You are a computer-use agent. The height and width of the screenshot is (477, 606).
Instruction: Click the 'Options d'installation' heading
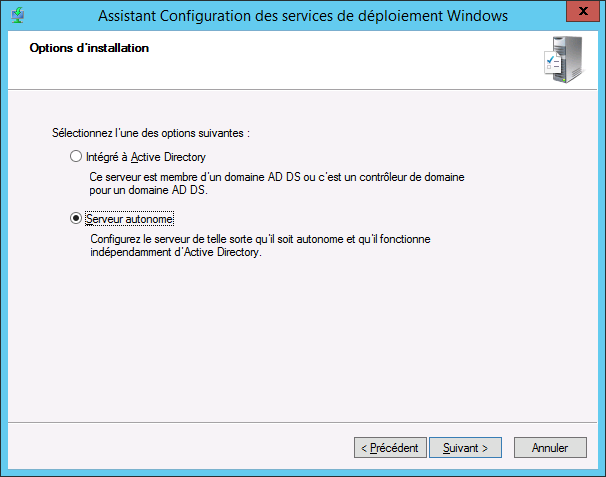pos(89,48)
